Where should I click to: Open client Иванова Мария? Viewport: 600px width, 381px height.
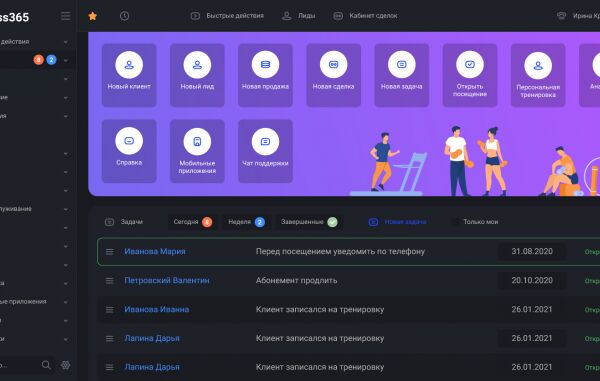tap(155, 252)
